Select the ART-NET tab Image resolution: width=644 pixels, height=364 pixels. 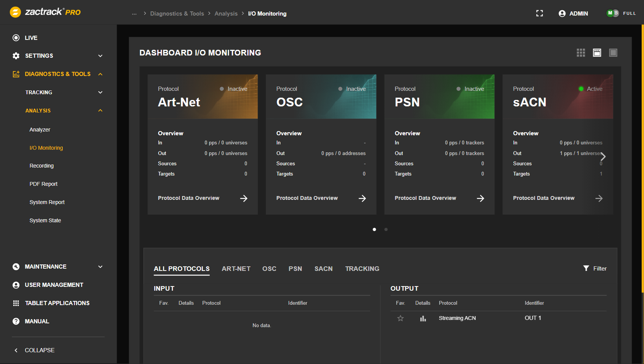click(236, 269)
